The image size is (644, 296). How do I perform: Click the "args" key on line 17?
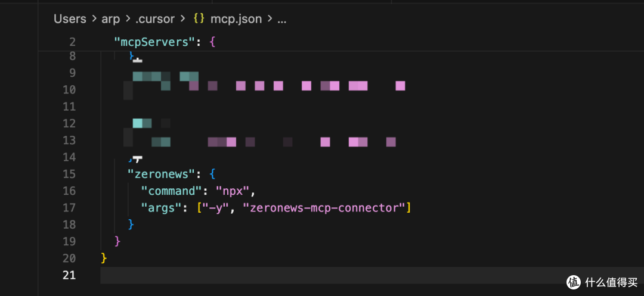coord(161,208)
